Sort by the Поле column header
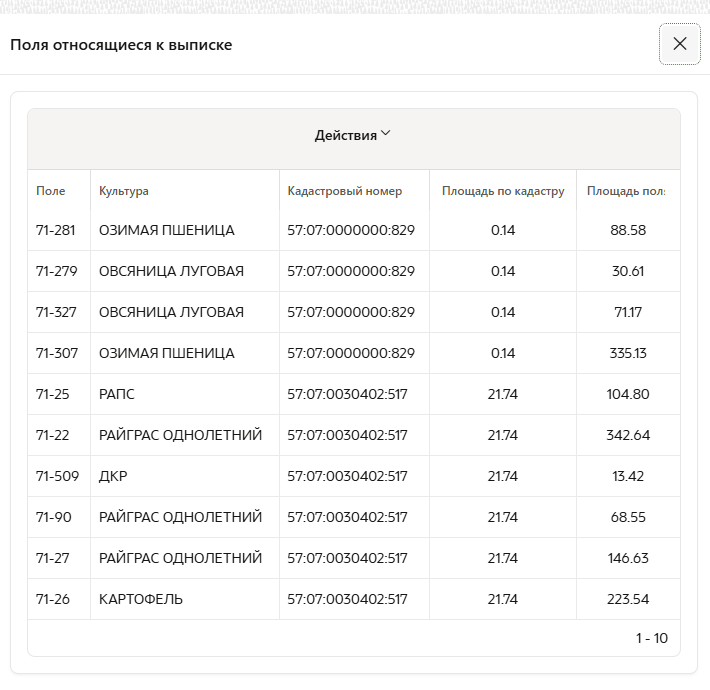 (51, 191)
